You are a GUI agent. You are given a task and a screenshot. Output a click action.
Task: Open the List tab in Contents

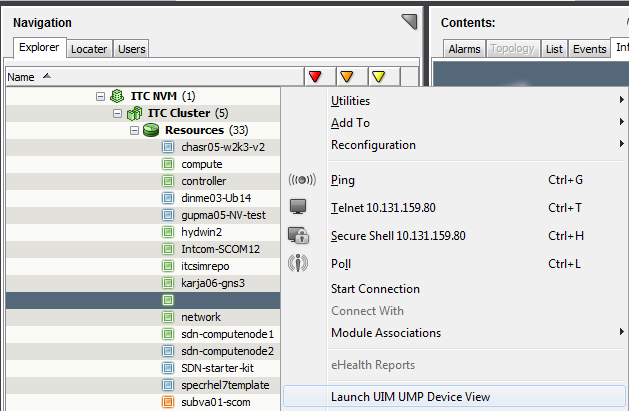click(554, 49)
